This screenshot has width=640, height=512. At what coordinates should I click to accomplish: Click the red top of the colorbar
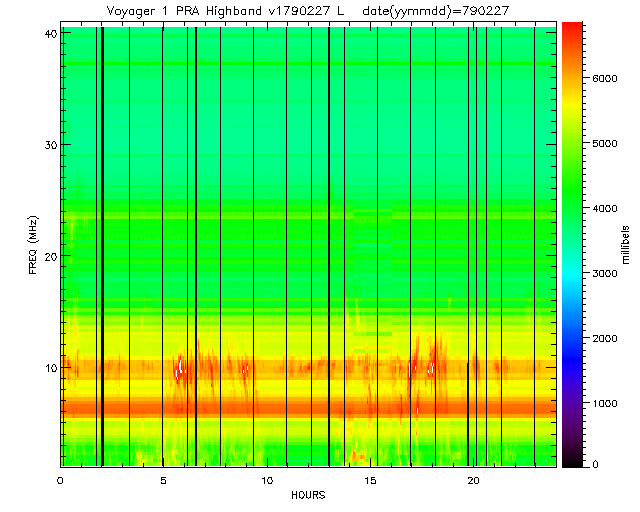(x=572, y=31)
